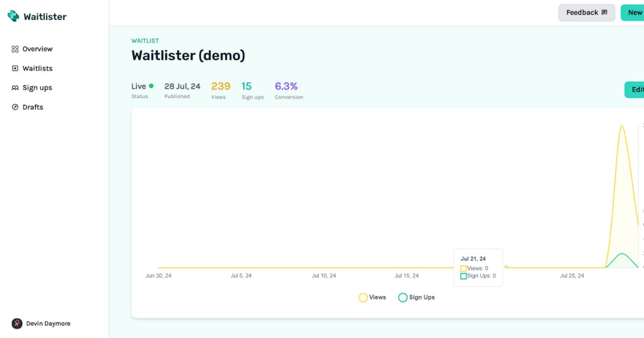
Task: Click the teal Sign Ups peak on chart
Action: 621,254
